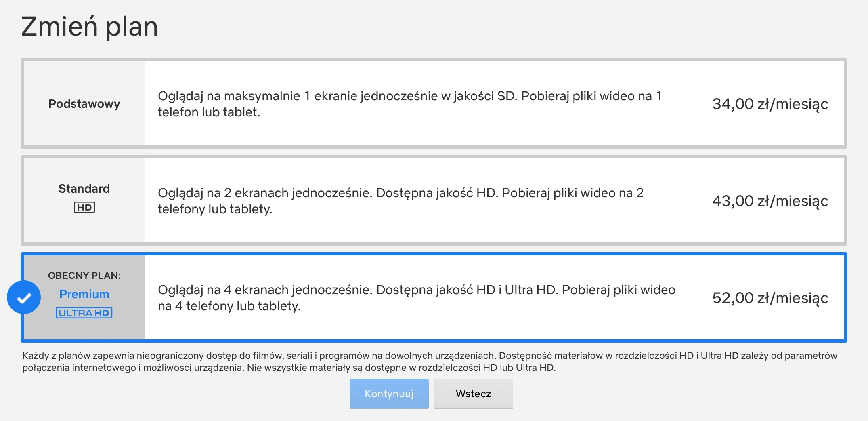This screenshot has height=421, width=868.
Task: Click the 2 ekranach HD description text
Action: click(400, 201)
